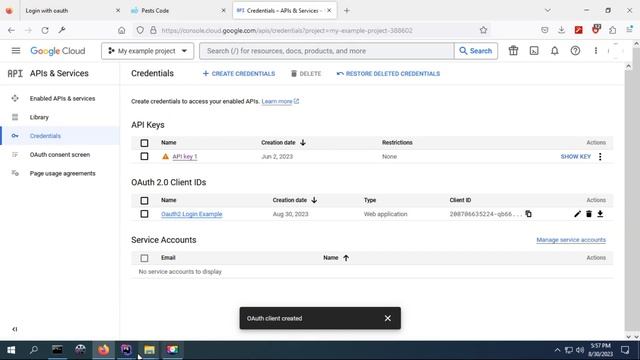This screenshot has width=640, height=360.
Task: Select Credentials in the sidebar
Action: tap(45, 136)
